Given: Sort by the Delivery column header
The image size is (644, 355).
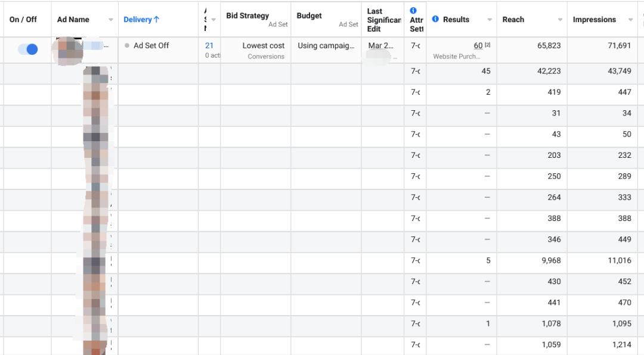Looking at the screenshot, I should tap(138, 20).
